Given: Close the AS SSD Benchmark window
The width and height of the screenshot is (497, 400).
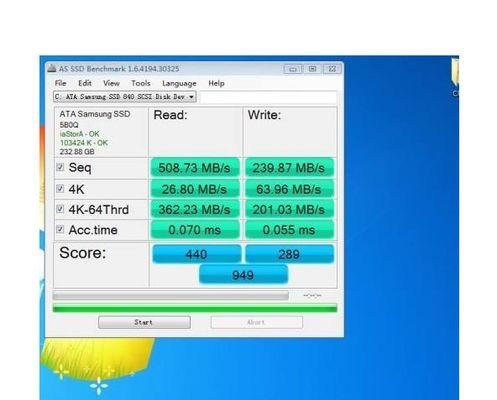Looking at the screenshot, I should [332, 69].
